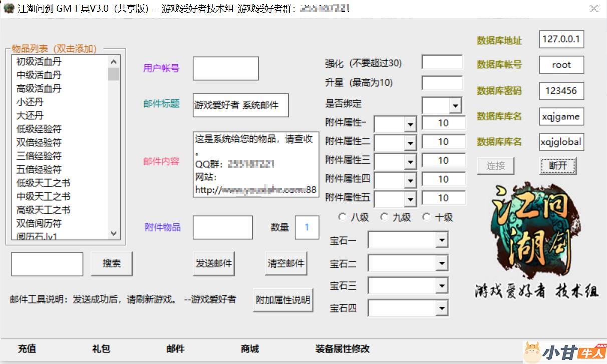Expand the 附件属性一 dropdown
The width and height of the screenshot is (607, 364).
tap(410, 124)
